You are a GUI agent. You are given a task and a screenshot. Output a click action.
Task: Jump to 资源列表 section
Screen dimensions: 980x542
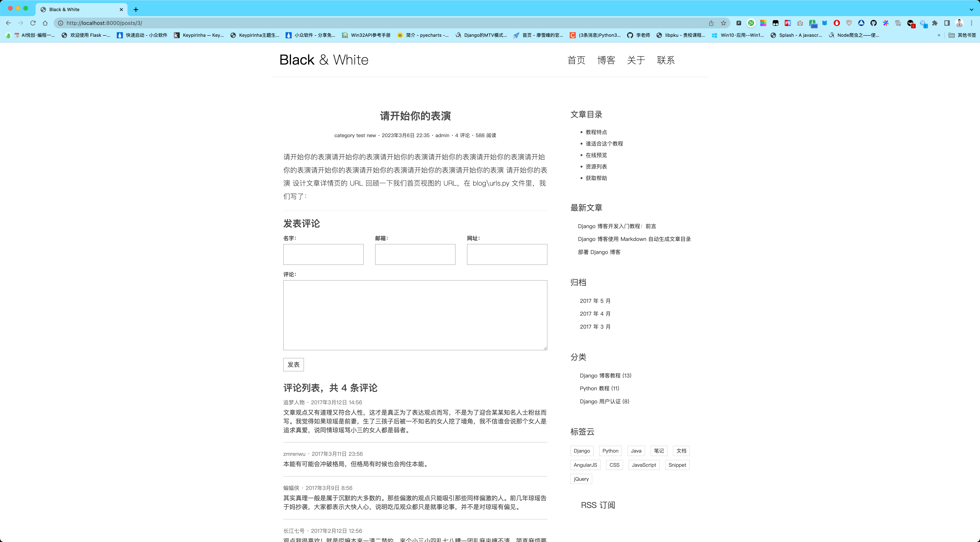pyautogui.click(x=596, y=166)
